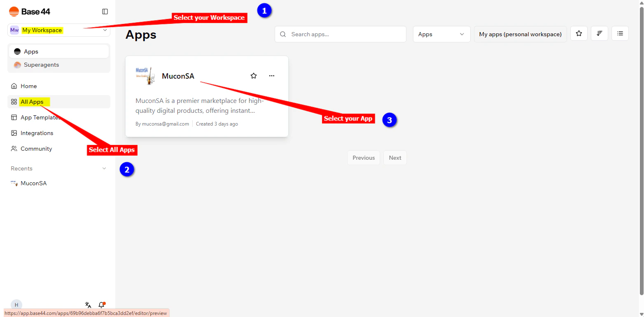Open the MuconSA app card title

tap(178, 76)
